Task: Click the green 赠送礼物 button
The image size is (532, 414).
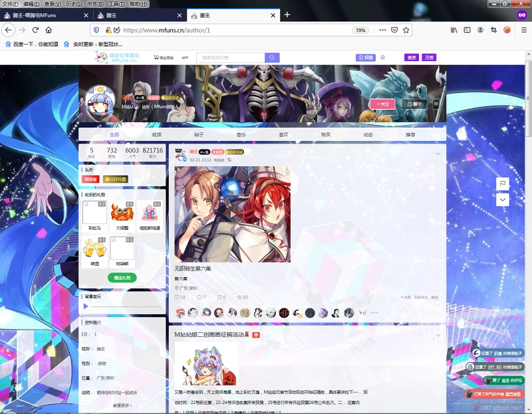Action: click(x=122, y=278)
